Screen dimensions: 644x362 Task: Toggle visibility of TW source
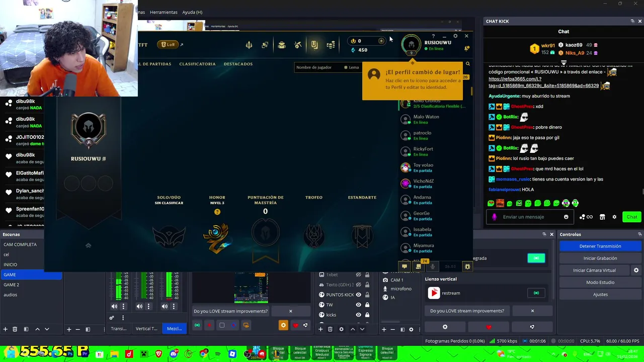[x=359, y=305]
